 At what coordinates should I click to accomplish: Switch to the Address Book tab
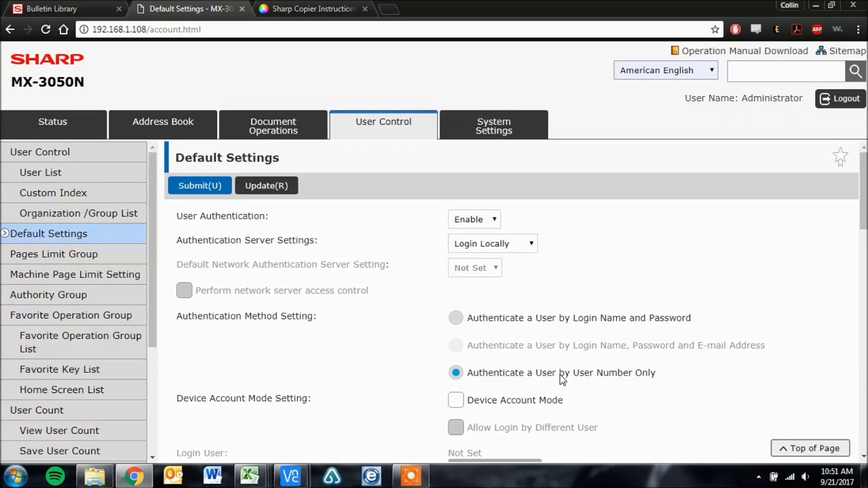pyautogui.click(x=163, y=125)
